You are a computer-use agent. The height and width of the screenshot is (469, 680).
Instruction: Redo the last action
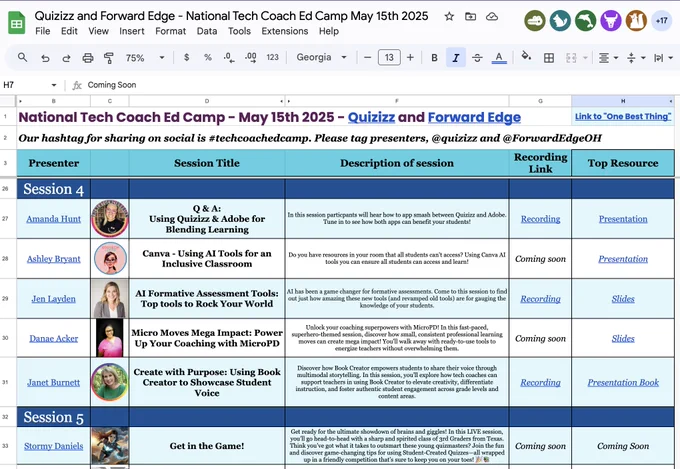[x=66, y=58]
